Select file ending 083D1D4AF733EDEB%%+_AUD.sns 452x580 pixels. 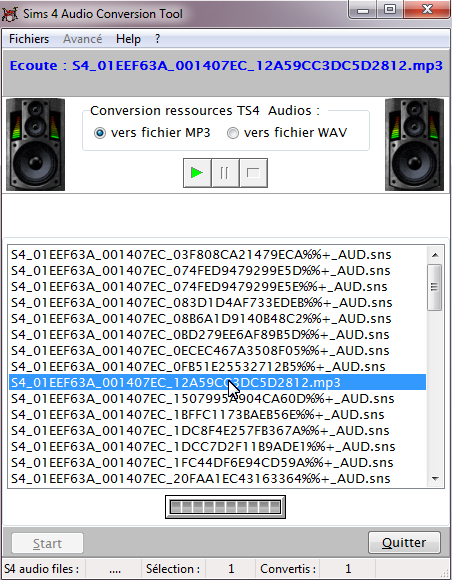[x=217, y=303]
